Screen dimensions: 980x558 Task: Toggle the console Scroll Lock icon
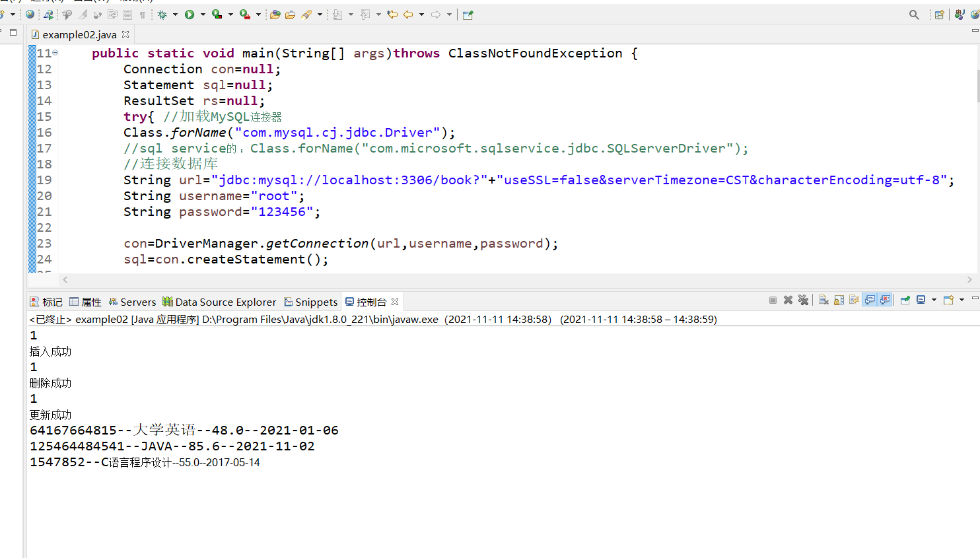tap(839, 300)
